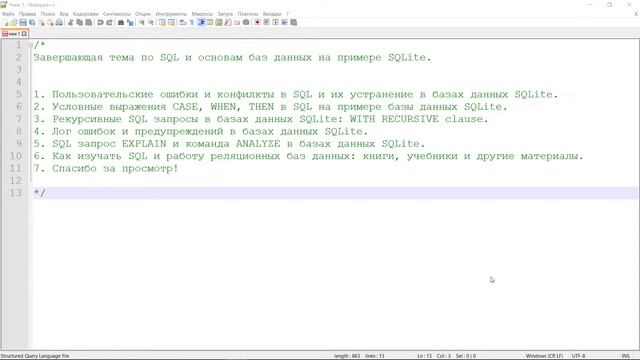This screenshot has width=640, height=360.
Task: Open the Правка menu
Action: [x=27, y=14]
